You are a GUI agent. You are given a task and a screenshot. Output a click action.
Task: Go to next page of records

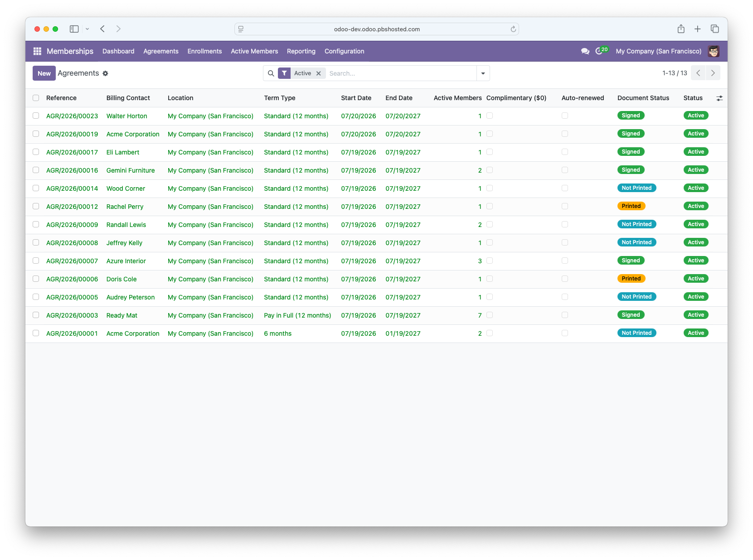[713, 73]
